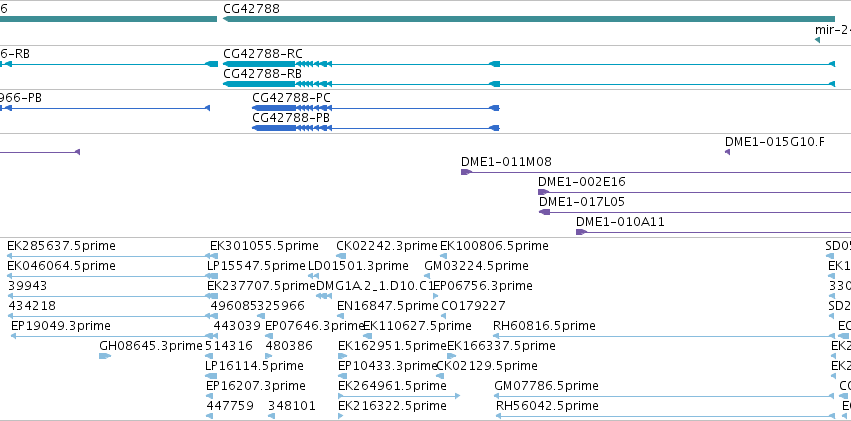This screenshot has height=421, width=851.
Task: Select EST EK166337.5prime
Action: coord(501,346)
